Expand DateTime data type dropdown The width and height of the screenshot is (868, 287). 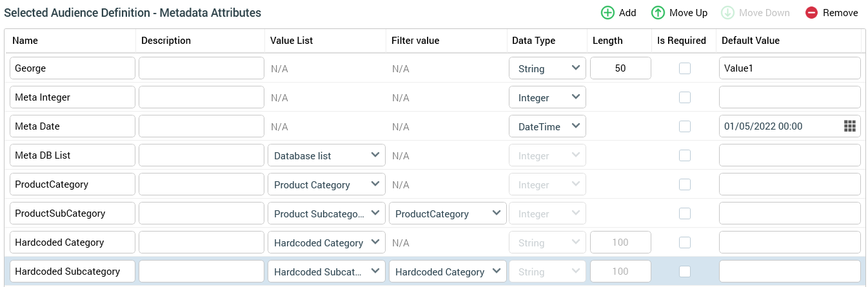pyautogui.click(x=547, y=126)
